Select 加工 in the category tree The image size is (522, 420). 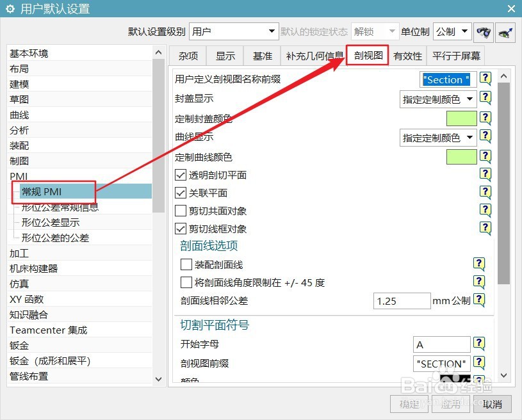[80, 254]
